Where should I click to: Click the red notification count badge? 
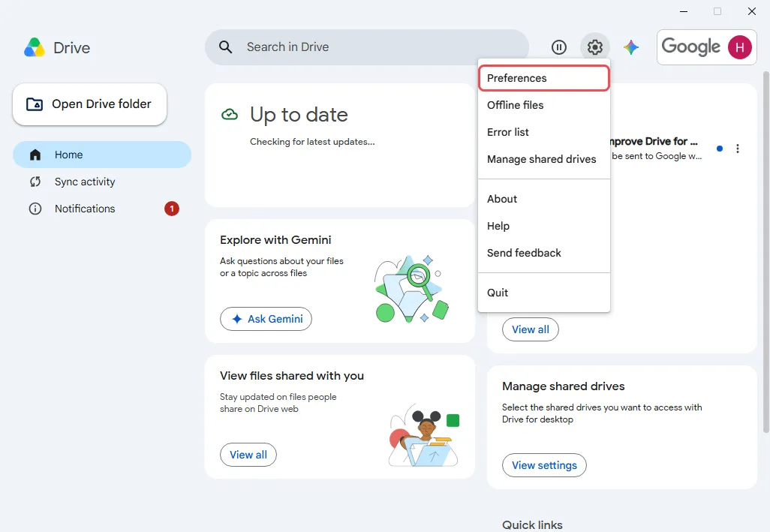pos(171,209)
